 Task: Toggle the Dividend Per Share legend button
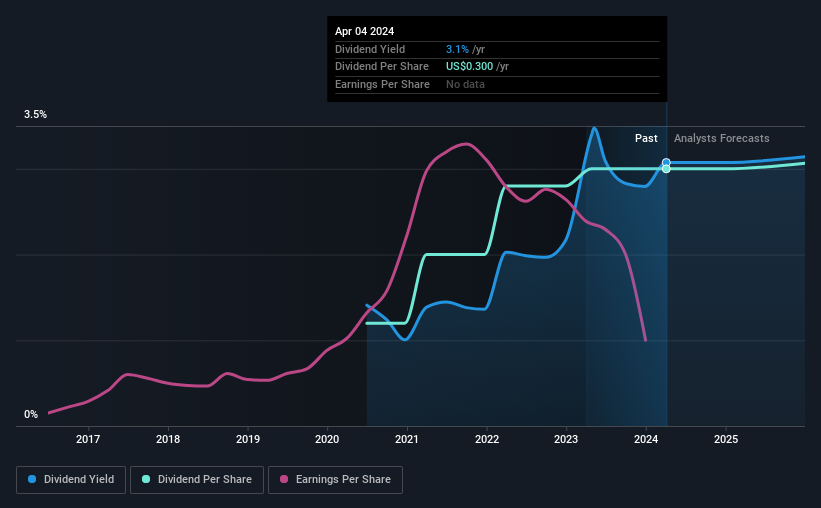coord(197,480)
